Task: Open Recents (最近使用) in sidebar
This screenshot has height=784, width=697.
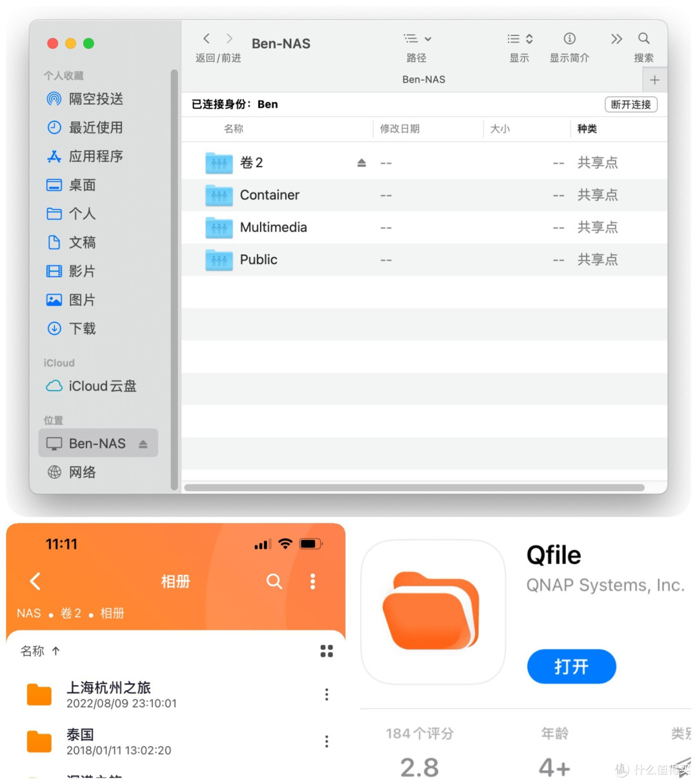Action: pos(85,127)
